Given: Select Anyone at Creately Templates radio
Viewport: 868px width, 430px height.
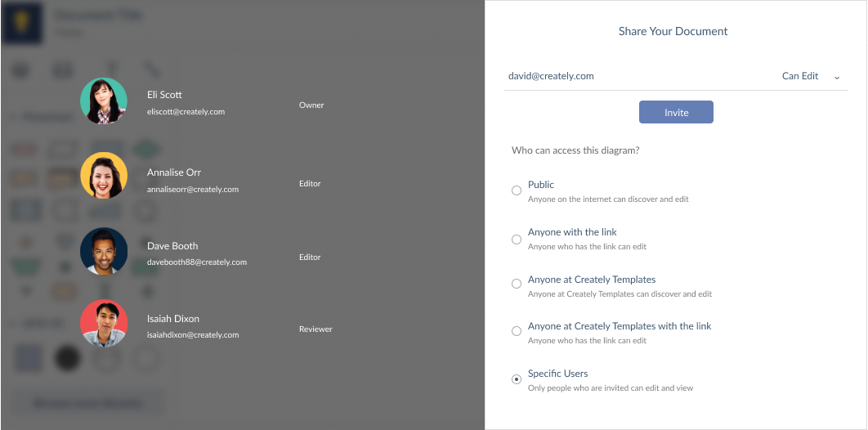Looking at the screenshot, I should coord(517,284).
